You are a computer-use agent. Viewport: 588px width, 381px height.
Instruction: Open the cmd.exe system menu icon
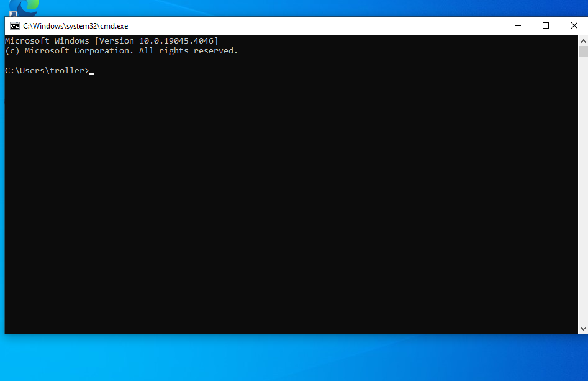click(x=14, y=25)
